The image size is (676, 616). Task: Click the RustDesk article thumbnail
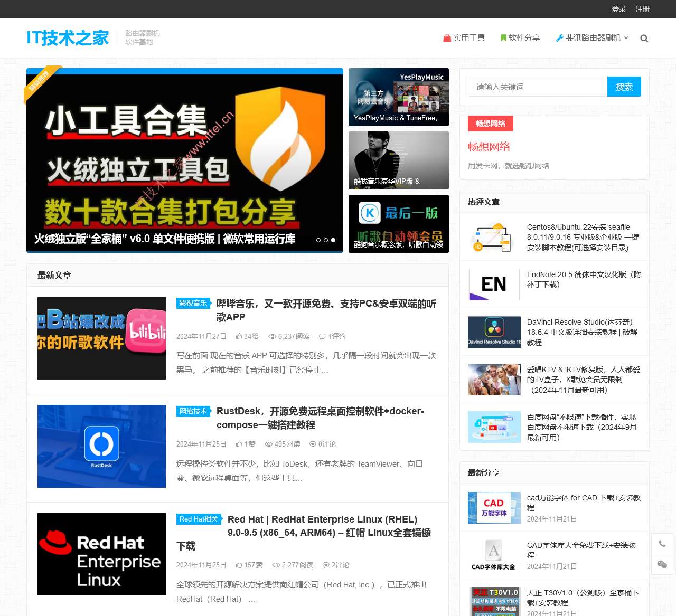[101, 446]
